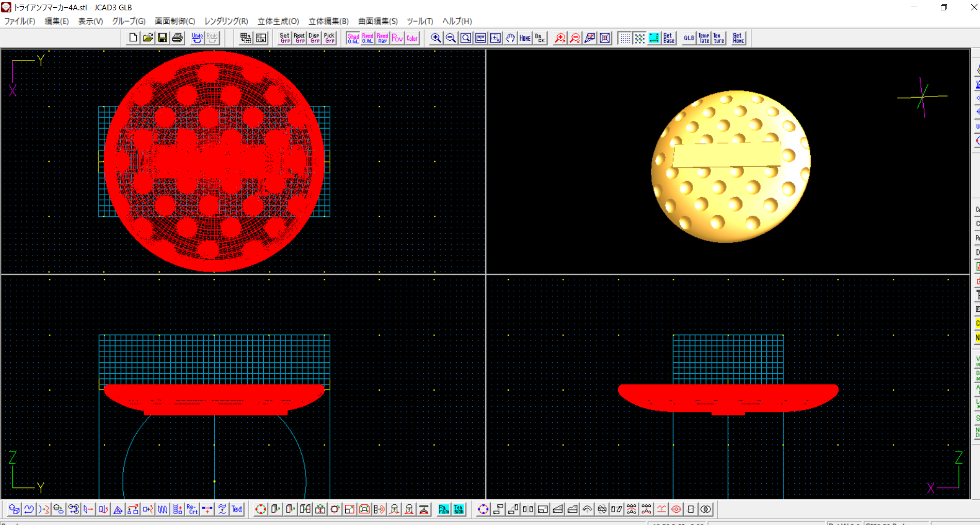The width and height of the screenshot is (980, 525).
Task: Open the 曲面編集(S) menu
Action: [x=378, y=21]
